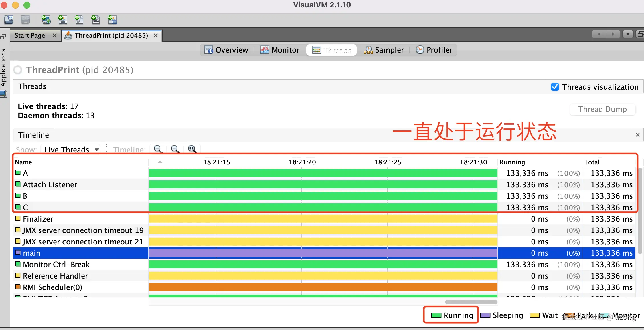
Task: Open the document list dropdown arrow
Action: pyautogui.click(x=628, y=34)
